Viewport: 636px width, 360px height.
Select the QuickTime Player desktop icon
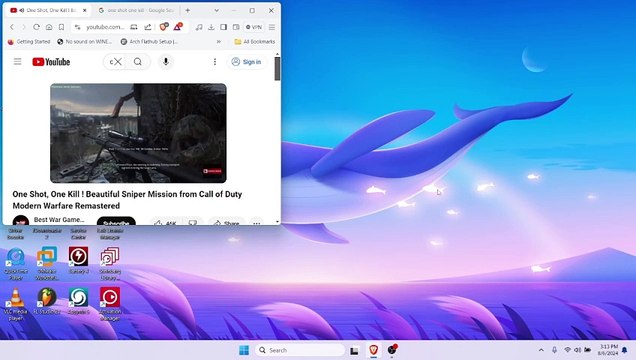(x=16, y=264)
